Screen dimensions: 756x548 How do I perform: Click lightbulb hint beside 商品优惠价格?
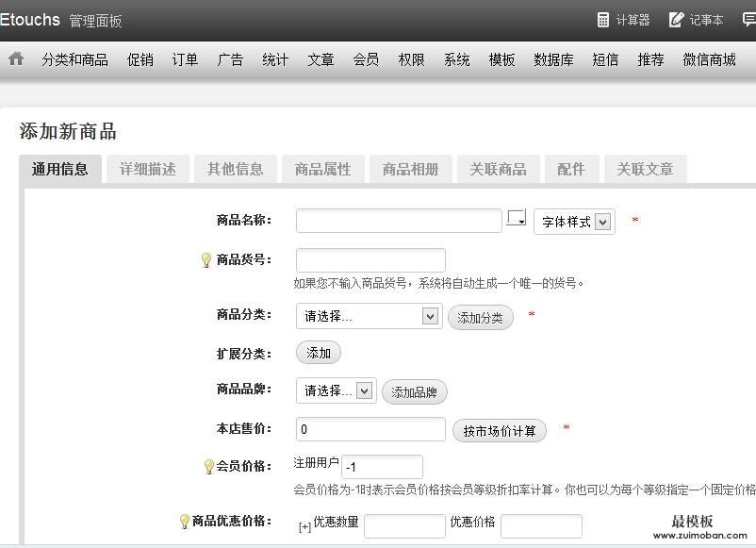pyautogui.click(x=185, y=521)
